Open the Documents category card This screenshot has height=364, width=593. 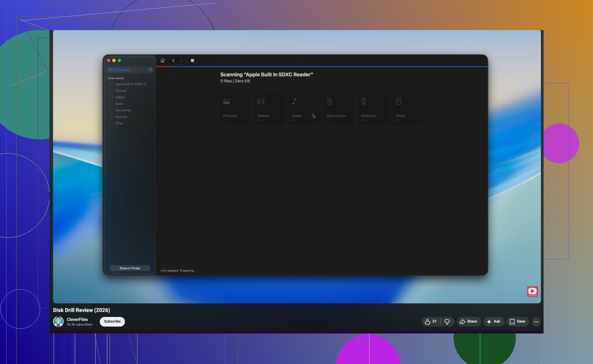[x=339, y=110]
